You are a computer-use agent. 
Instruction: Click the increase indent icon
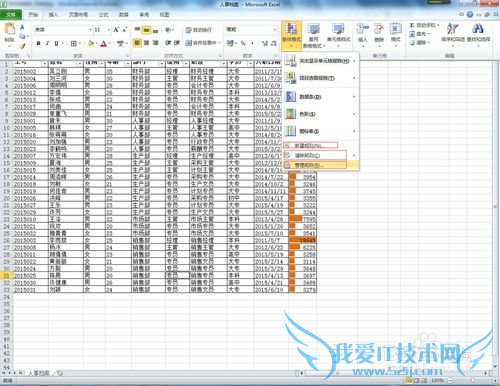pos(176,43)
